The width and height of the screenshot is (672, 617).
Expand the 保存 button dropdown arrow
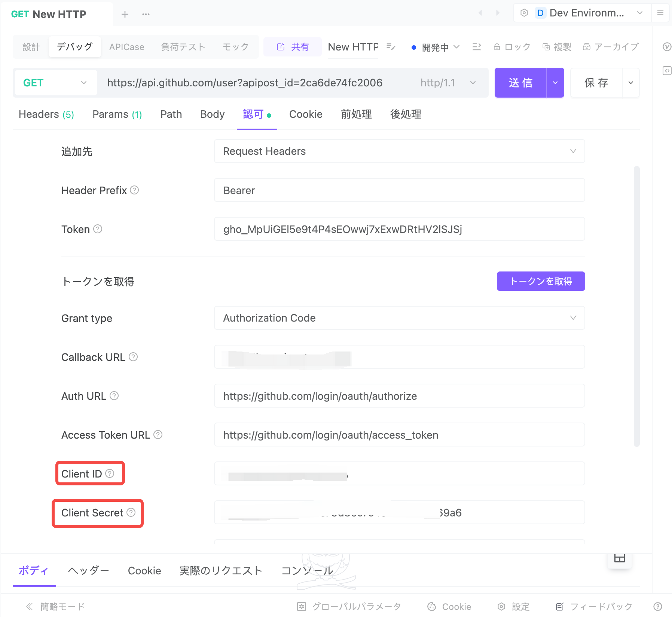(x=631, y=83)
